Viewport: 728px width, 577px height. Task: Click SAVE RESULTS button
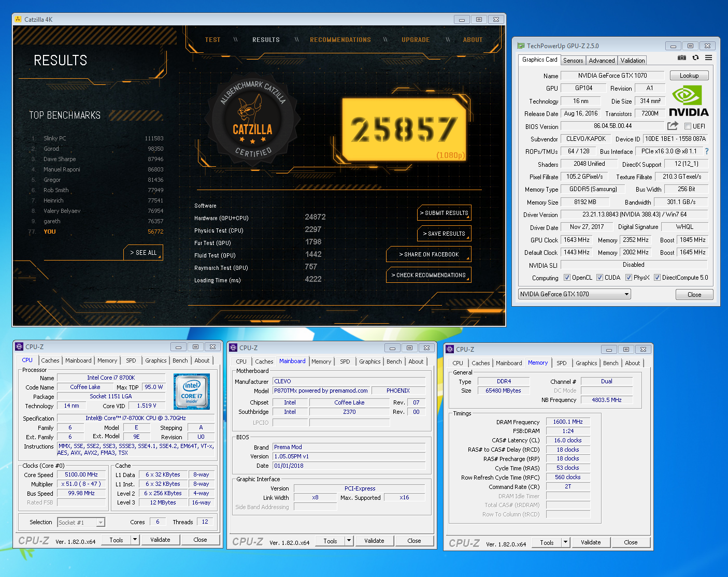coord(444,234)
